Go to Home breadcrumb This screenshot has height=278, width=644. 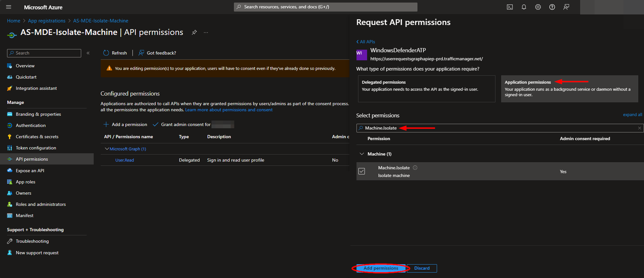coord(13,21)
